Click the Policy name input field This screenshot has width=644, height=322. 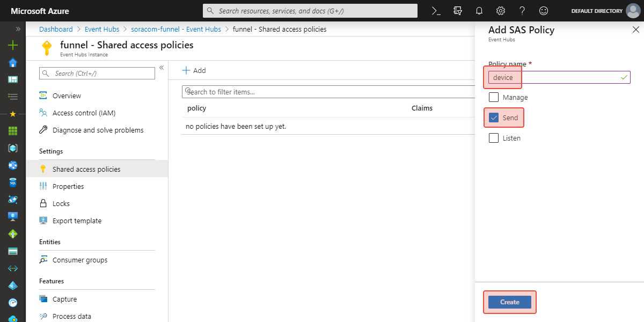tap(558, 78)
